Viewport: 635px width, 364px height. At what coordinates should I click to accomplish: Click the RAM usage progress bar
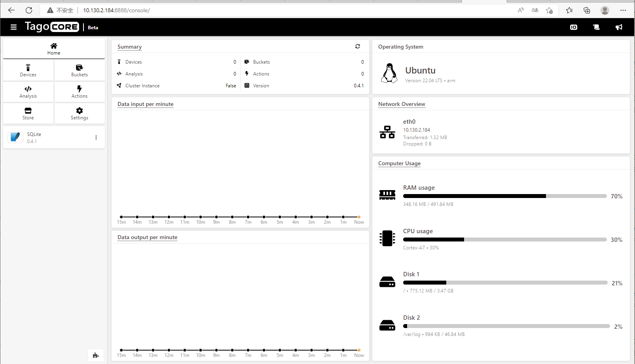click(505, 196)
